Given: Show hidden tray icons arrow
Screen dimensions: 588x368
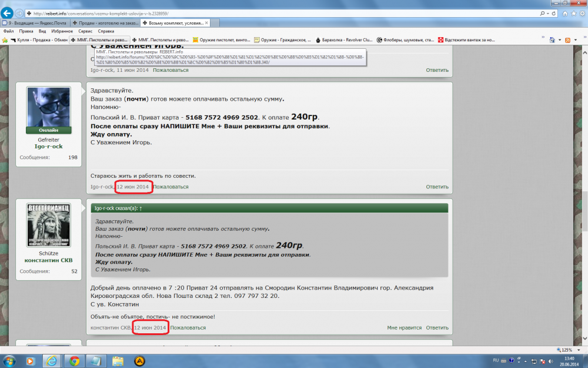Looking at the screenshot, I should [526, 362].
